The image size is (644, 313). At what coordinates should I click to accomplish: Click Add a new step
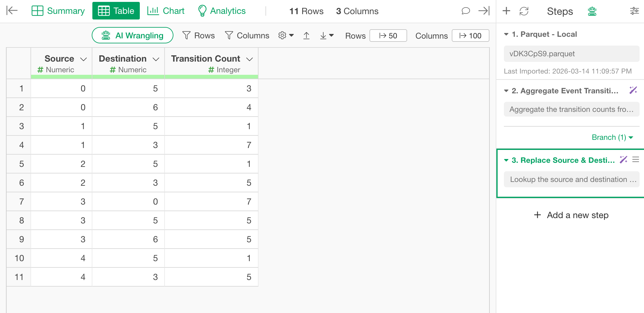pos(571,215)
